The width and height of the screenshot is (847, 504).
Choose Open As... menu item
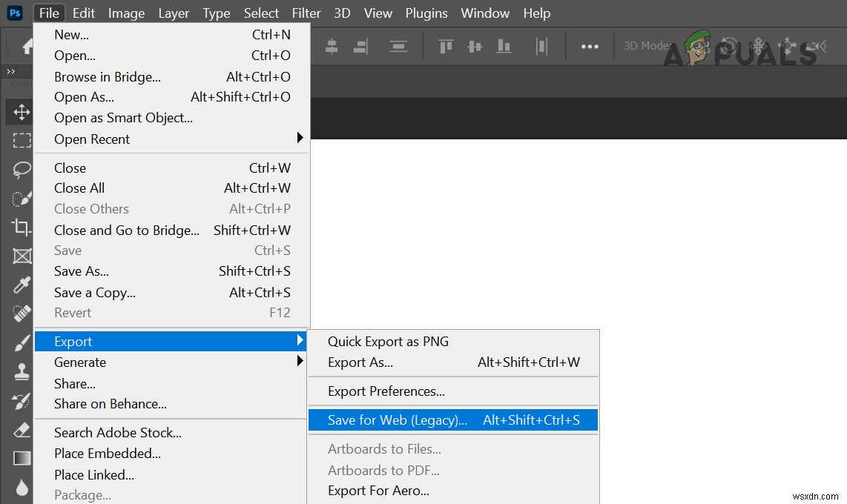coord(172,97)
